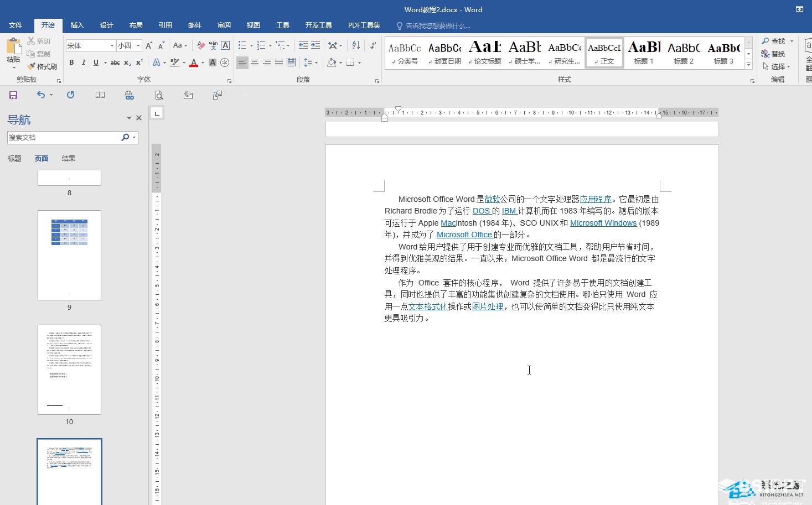The width and height of the screenshot is (812, 505).
Task: Follow the 微软 hyperlink in the document
Action: pos(492,199)
